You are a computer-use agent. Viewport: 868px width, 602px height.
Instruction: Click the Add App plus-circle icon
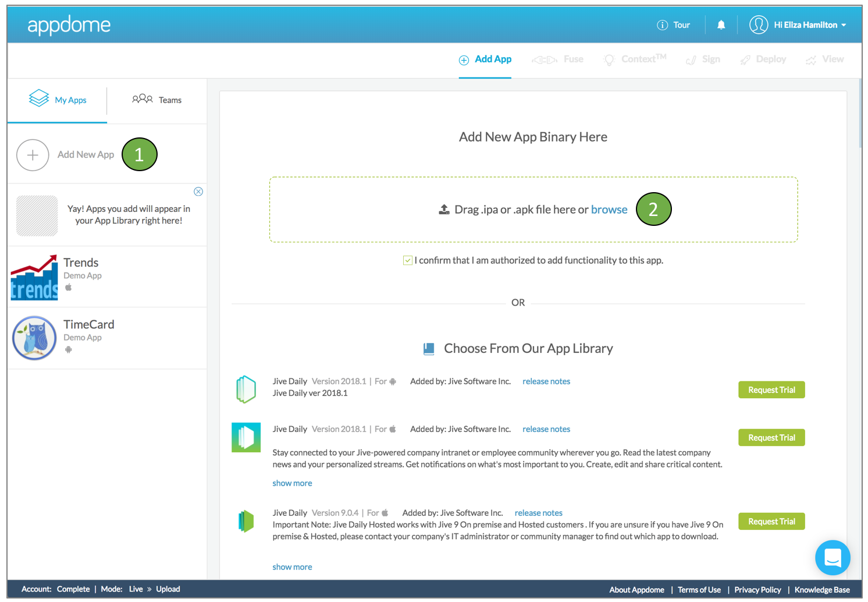point(464,60)
